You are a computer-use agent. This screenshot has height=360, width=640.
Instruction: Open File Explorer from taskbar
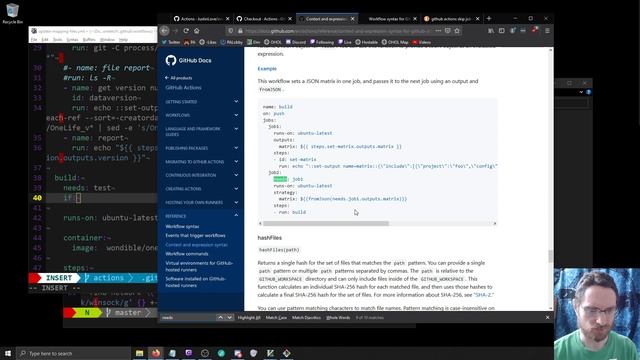click(140, 353)
